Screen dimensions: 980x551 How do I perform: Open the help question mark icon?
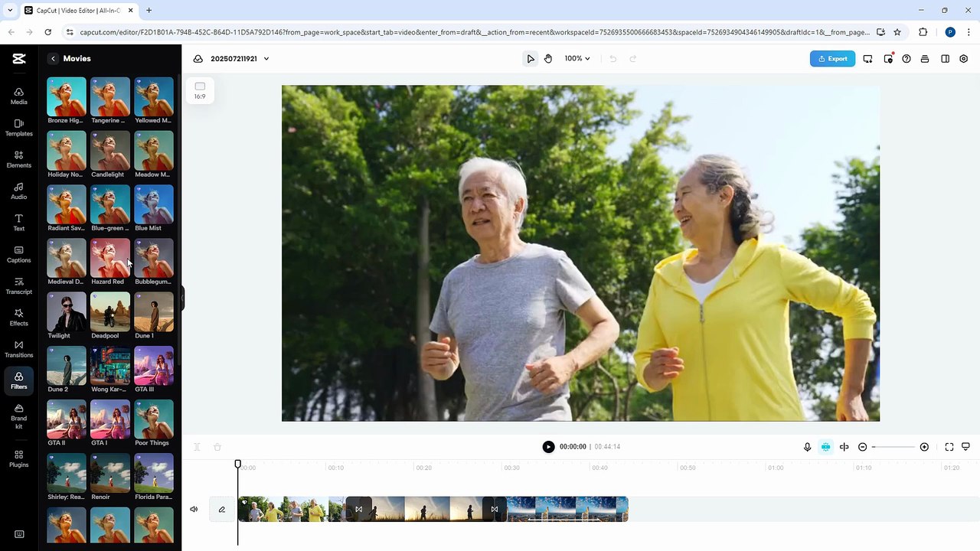click(x=906, y=59)
